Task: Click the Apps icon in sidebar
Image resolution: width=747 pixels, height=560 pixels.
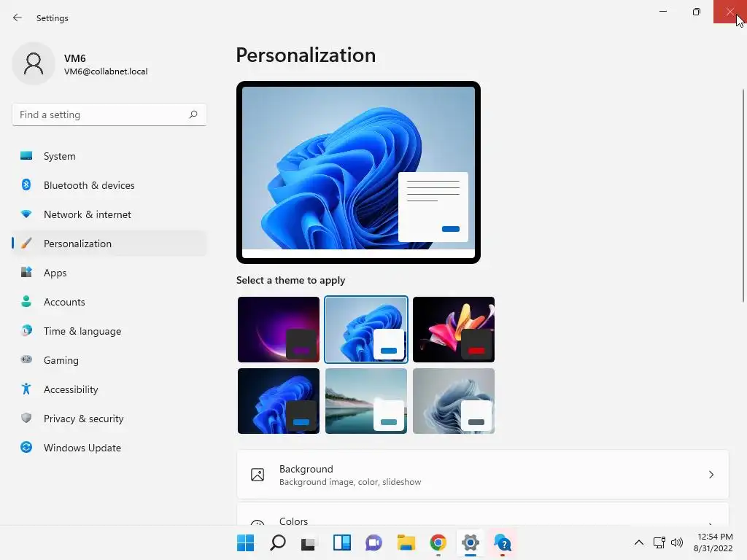Action: pos(26,273)
